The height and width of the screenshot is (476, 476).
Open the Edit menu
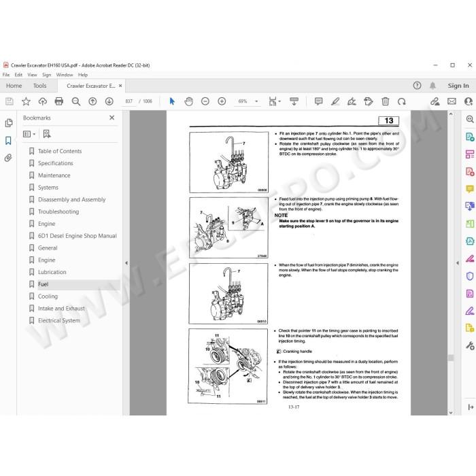[x=18, y=75]
